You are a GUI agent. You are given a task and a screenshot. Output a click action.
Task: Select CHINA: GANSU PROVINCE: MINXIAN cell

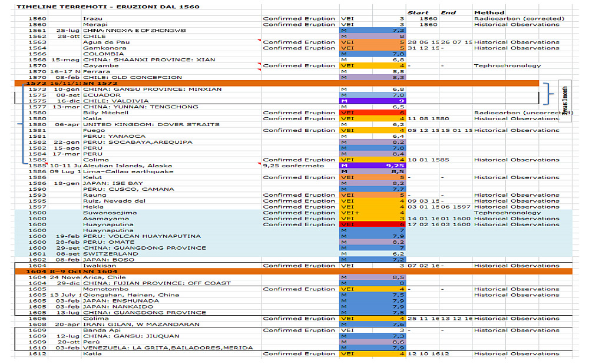[x=152, y=90]
